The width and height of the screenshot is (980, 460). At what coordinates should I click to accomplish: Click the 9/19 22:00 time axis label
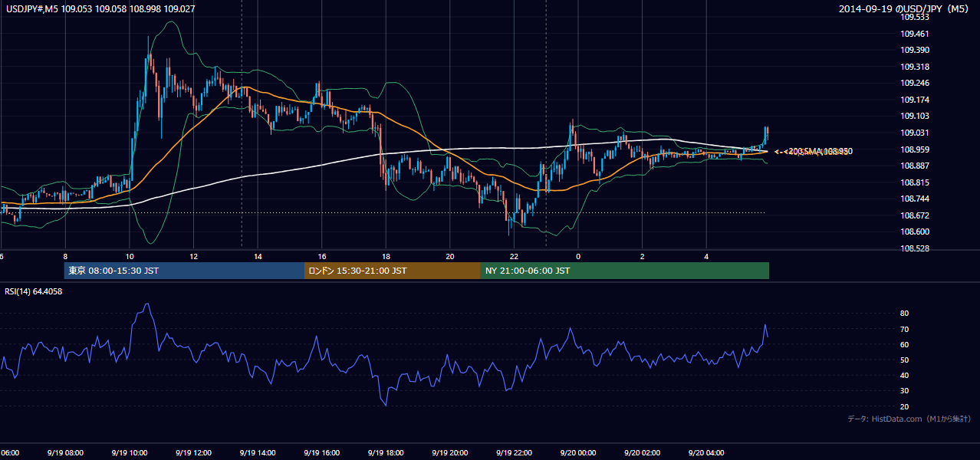click(514, 453)
